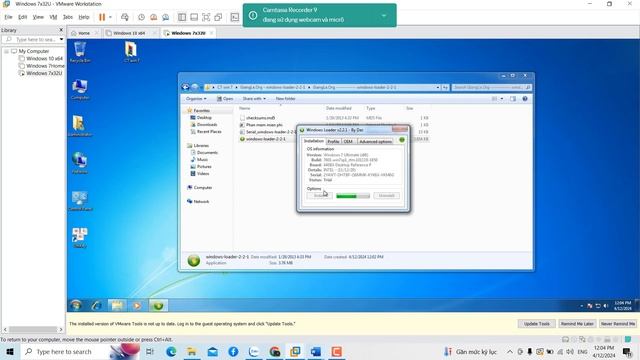
Task: Switch to the Profile tab in Windows Loader
Action: (x=333, y=141)
